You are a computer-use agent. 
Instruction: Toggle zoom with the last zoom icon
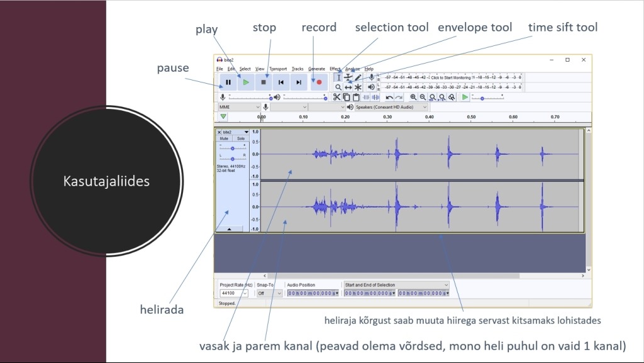(x=452, y=98)
